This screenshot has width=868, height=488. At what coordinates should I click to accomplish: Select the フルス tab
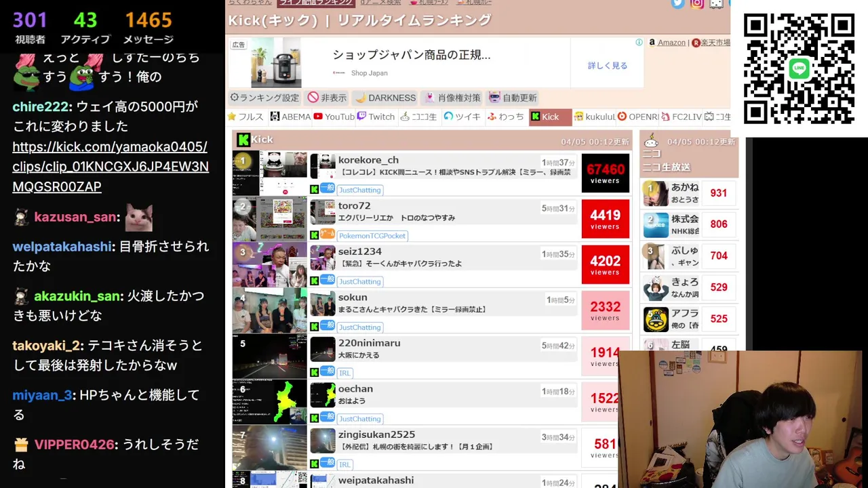click(x=245, y=117)
